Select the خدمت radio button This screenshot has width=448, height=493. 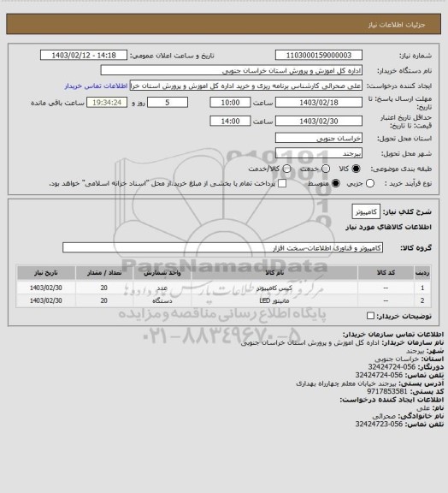click(326, 169)
